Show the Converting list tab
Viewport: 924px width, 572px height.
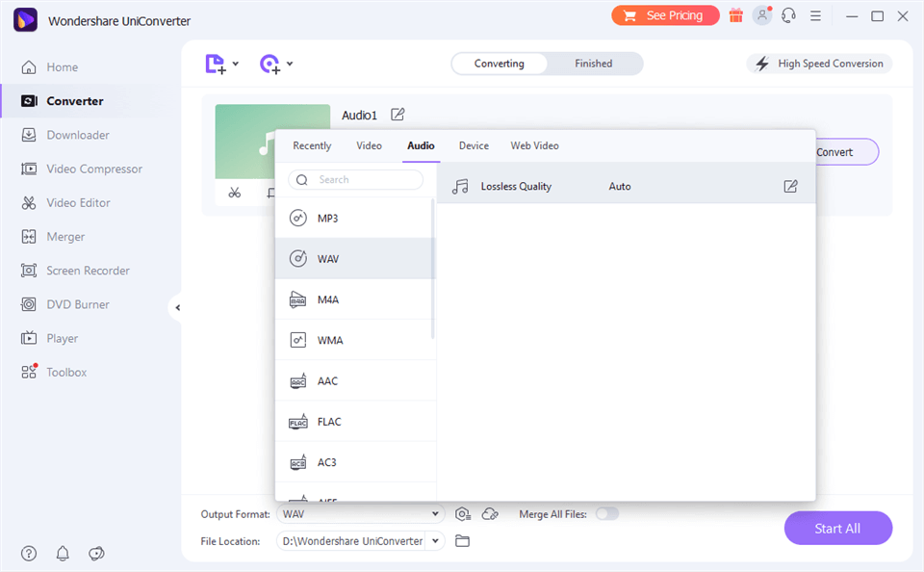coord(500,64)
